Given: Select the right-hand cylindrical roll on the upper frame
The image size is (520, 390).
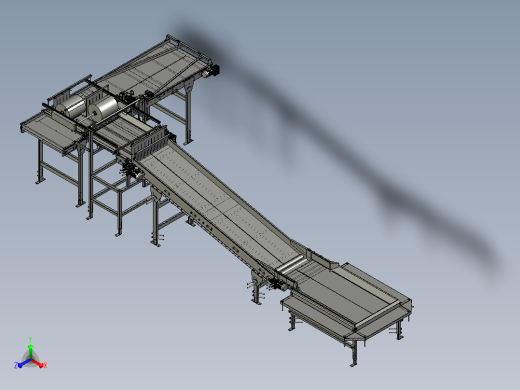Looking at the screenshot, I should (103, 110).
